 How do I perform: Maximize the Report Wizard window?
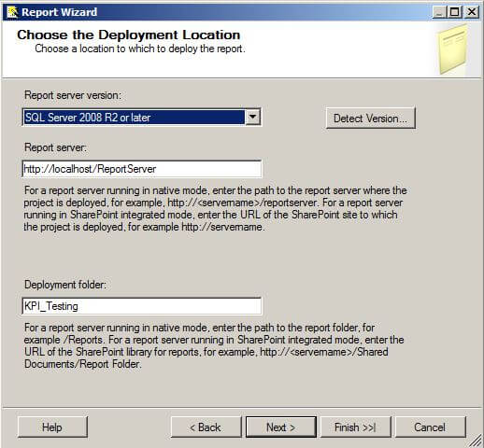455,12
